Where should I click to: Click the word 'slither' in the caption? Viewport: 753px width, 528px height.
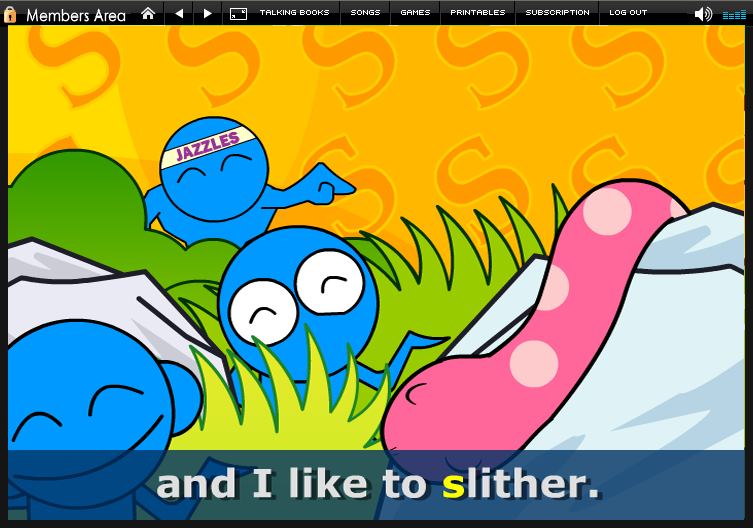click(520, 485)
